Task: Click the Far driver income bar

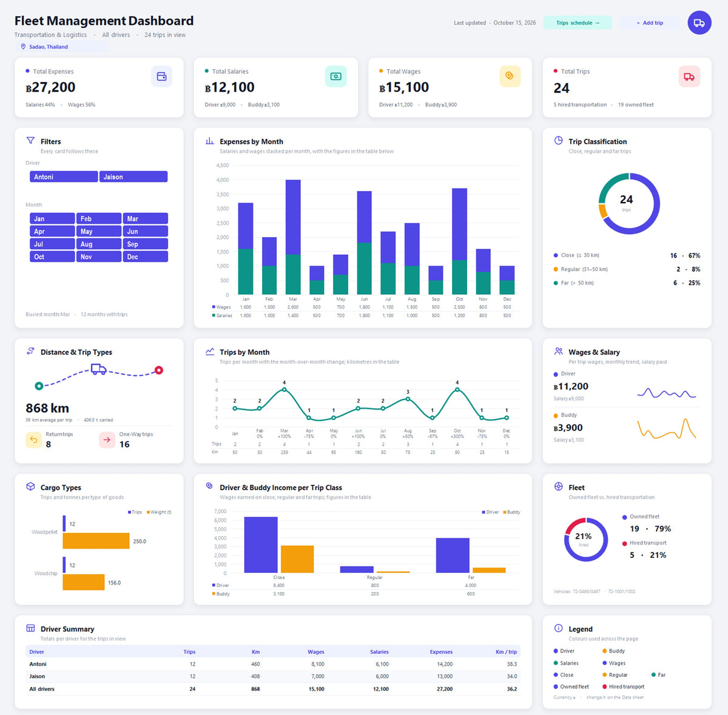Action: click(x=453, y=556)
